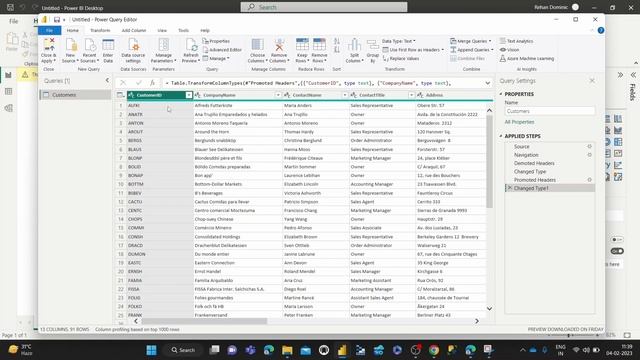This screenshot has height=360, width=640.
Task: Click the Keep Rows icon
Action: pyautogui.click(x=302, y=45)
